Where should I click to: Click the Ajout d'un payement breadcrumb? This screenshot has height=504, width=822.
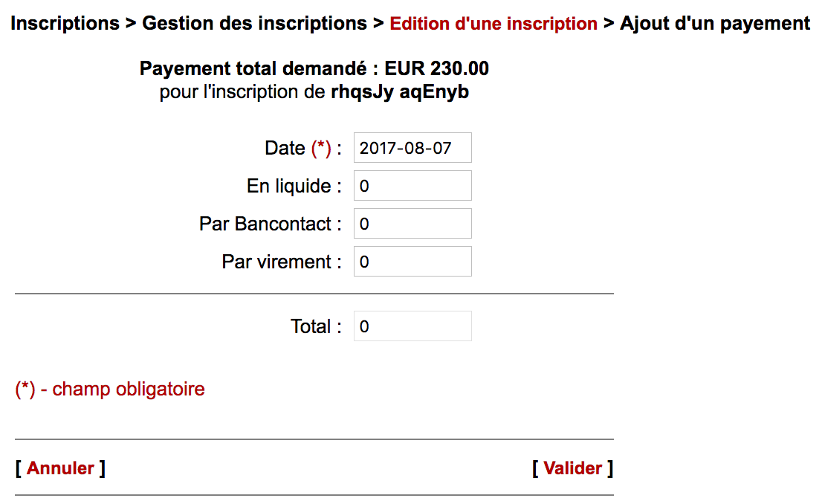(715, 24)
